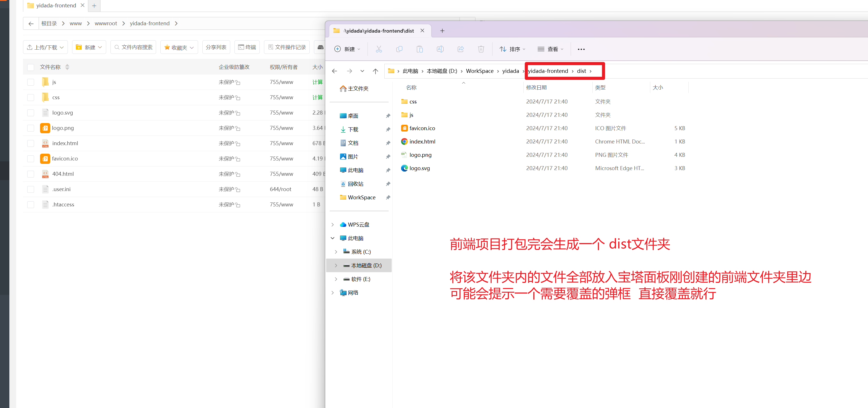Go back in Explorer navigation
The height and width of the screenshot is (408, 868).
(x=334, y=71)
